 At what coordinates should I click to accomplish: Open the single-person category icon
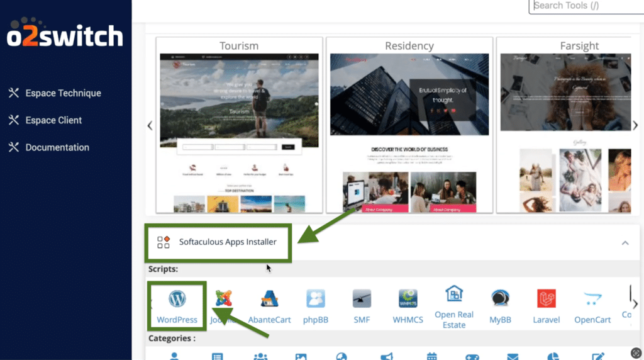click(174, 356)
